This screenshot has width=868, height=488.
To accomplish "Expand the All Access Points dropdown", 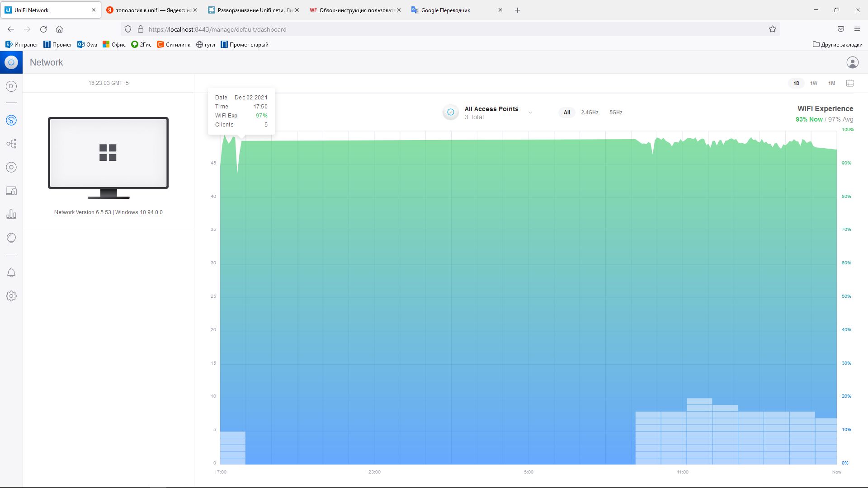I will point(530,113).
